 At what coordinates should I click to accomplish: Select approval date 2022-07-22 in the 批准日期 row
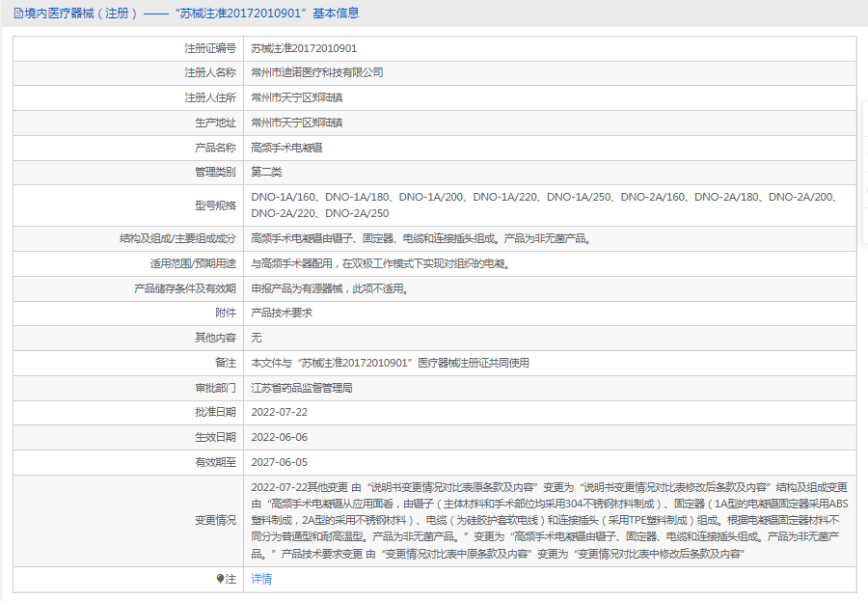click(279, 412)
